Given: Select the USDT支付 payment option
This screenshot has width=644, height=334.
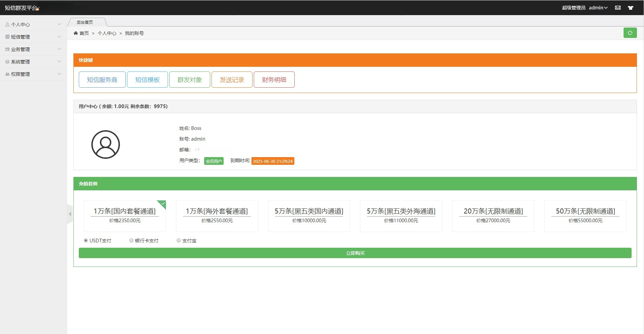Looking at the screenshot, I should [86, 240].
